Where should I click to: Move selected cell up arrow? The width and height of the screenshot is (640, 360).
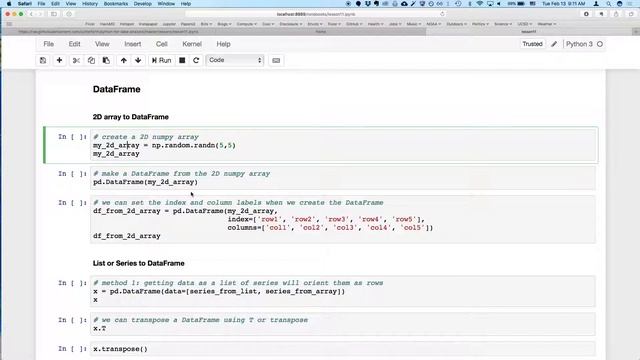click(x=124, y=60)
